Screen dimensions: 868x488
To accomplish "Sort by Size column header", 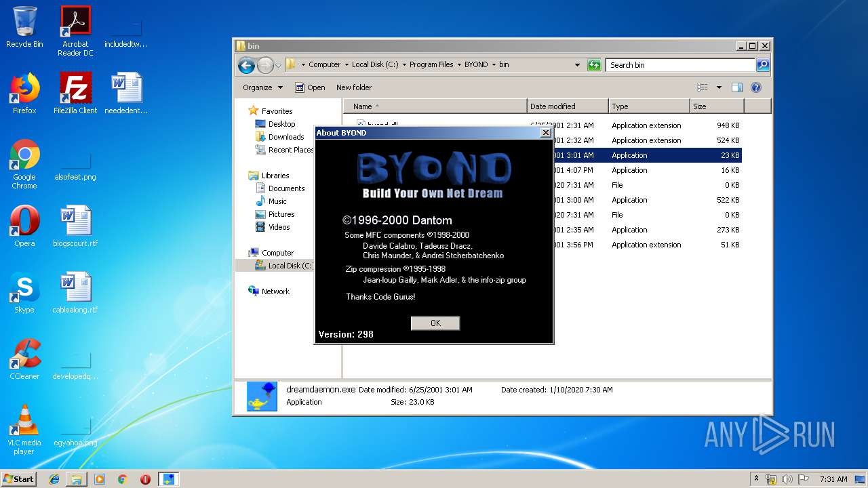I will point(717,106).
